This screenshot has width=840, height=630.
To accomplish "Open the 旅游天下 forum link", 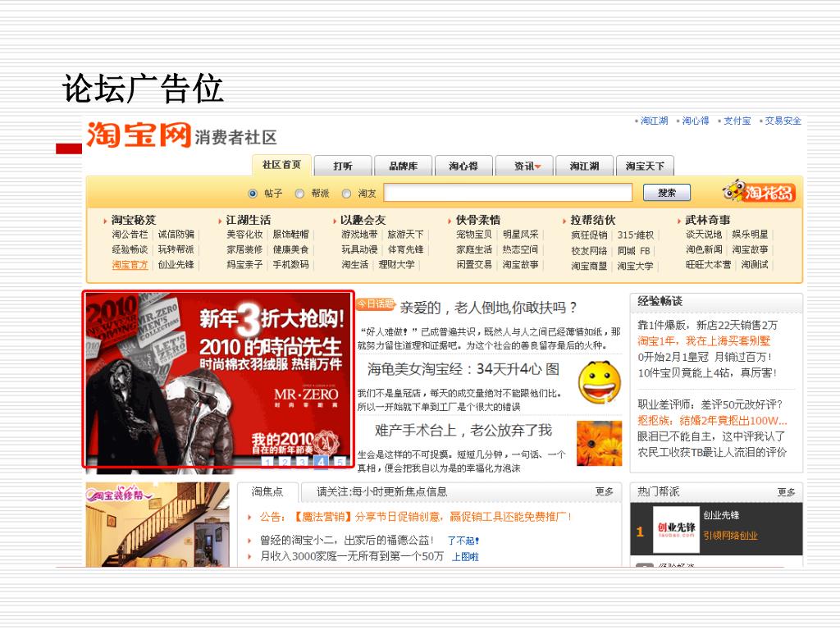I will point(405,235).
